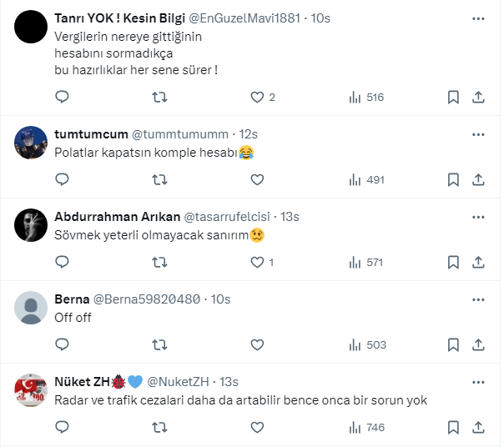Click Berna's default profile avatar

click(31, 308)
